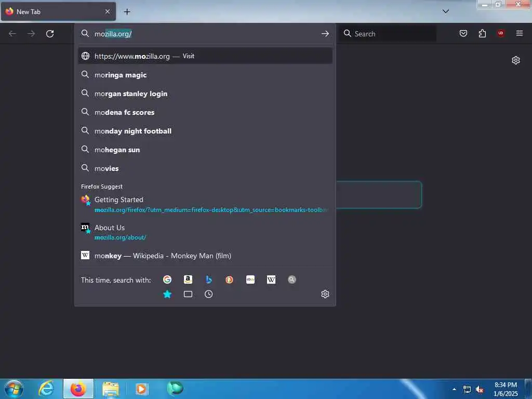Select the New Tab tab
The image size is (532, 399).
click(x=58, y=11)
